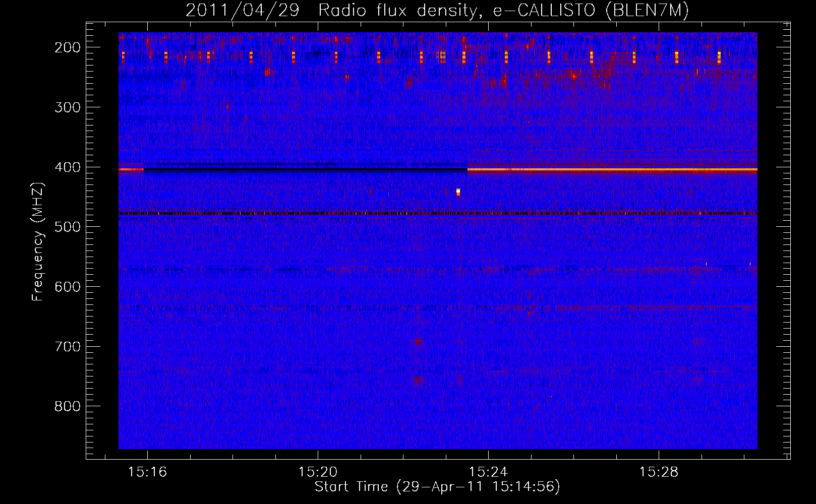
Task: Click the 700 frequency tick label
Action: pos(68,347)
